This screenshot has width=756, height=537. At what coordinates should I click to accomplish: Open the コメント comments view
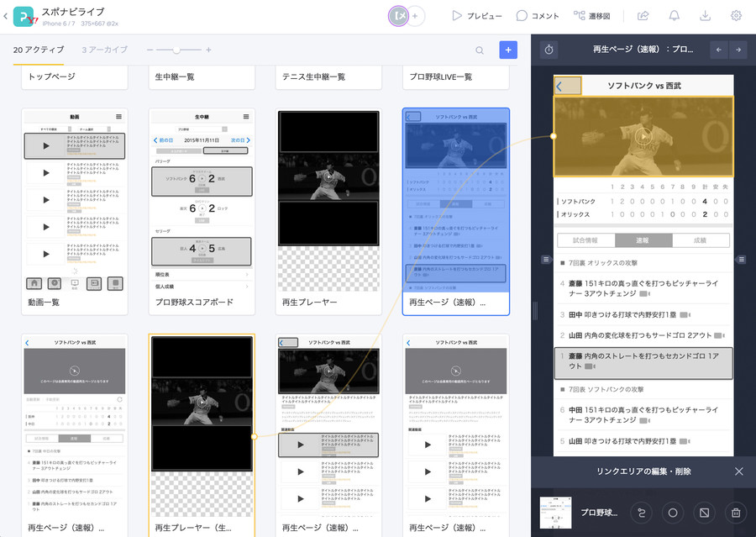[537, 16]
